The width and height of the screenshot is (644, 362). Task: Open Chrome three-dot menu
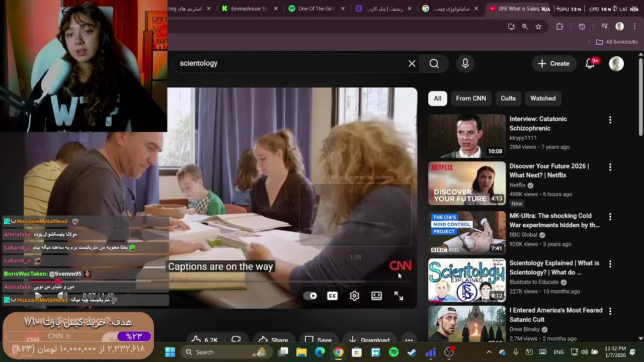click(x=634, y=27)
